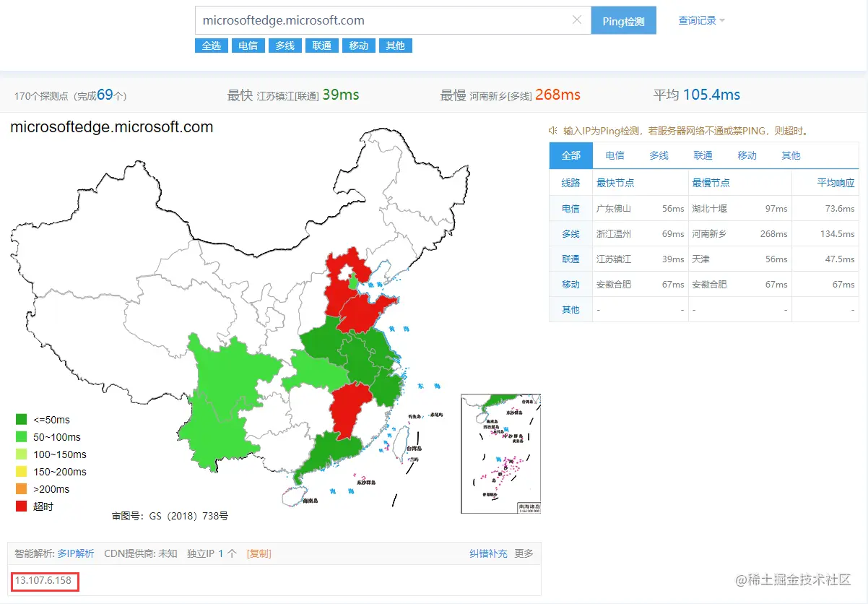Click the 独立IP count 1

(x=220, y=553)
